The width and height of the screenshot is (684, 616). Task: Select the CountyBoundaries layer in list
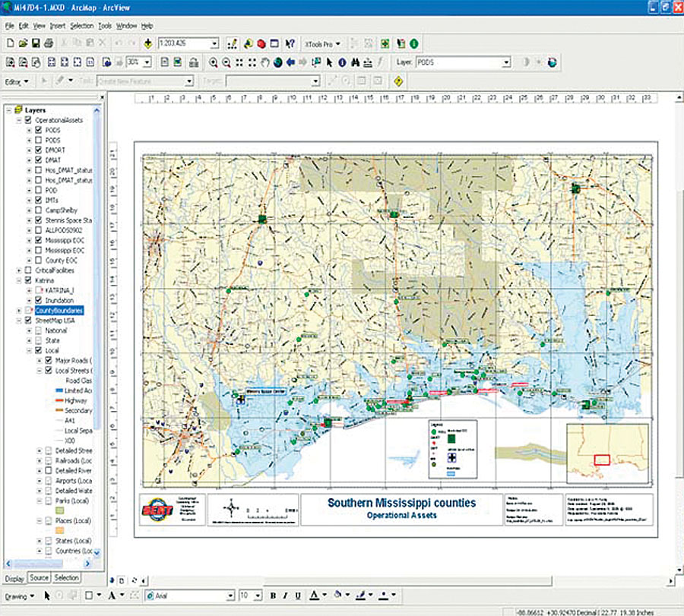click(x=59, y=311)
